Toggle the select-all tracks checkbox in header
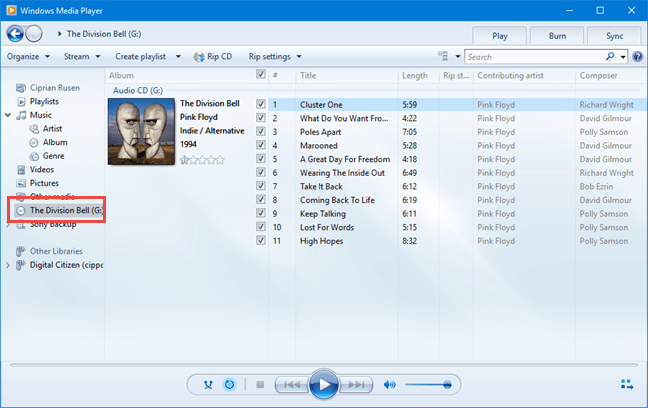Image resolution: width=648 pixels, height=408 pixels. [x=261, y=74]
